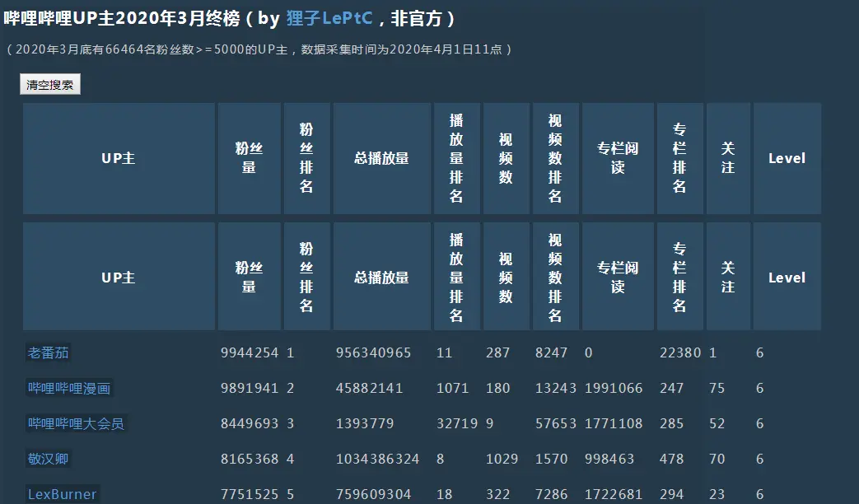Select 哔哩哔哩大会员 total plays 1393779
Screen dimensions: 859x504
(x=365, y=423)
